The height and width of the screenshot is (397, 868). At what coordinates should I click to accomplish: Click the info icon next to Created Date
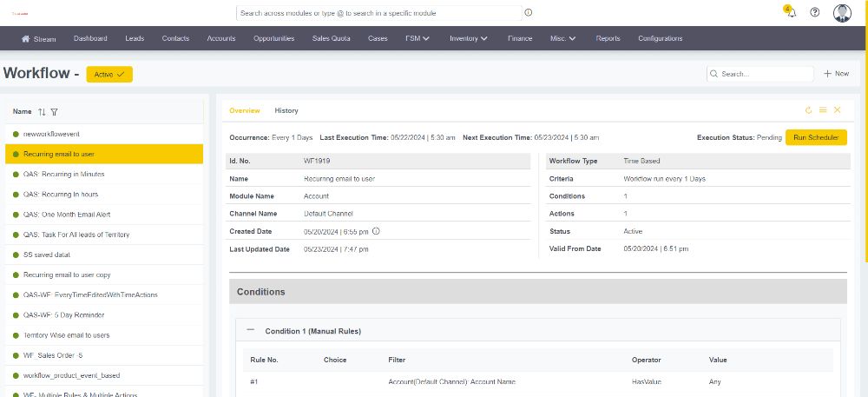376,231
